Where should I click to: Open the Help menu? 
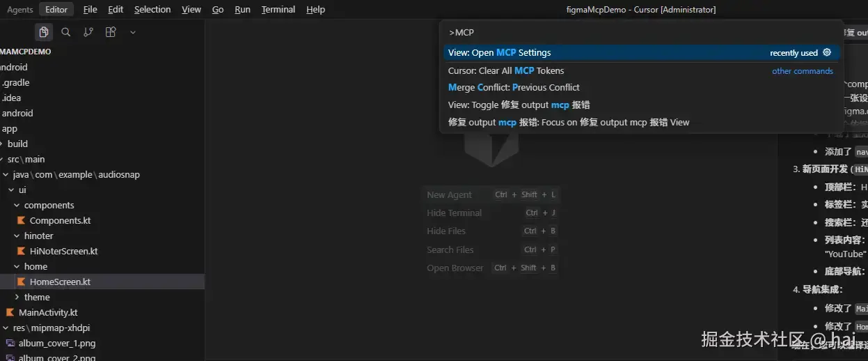pyautogui.click(x=315, y=10)
